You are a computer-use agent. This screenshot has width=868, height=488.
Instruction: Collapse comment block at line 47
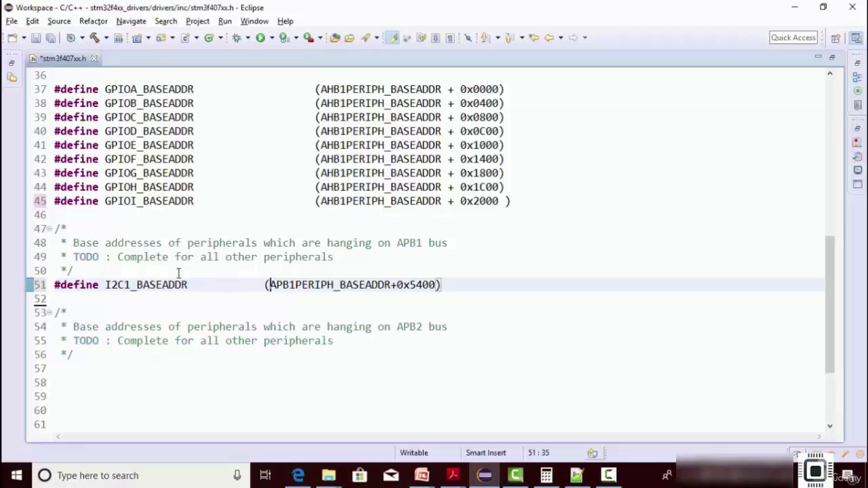point(50,229)
